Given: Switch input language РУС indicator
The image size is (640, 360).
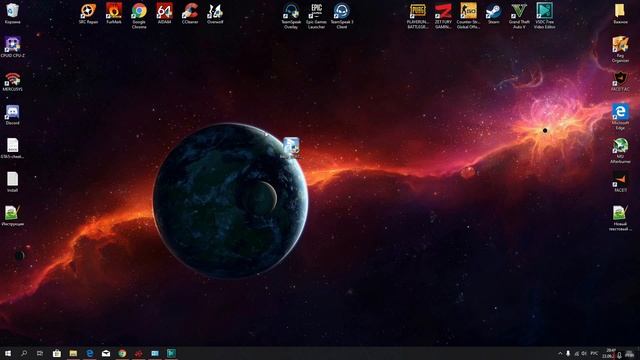Looking at the screenshot, I should click(594, 353).
